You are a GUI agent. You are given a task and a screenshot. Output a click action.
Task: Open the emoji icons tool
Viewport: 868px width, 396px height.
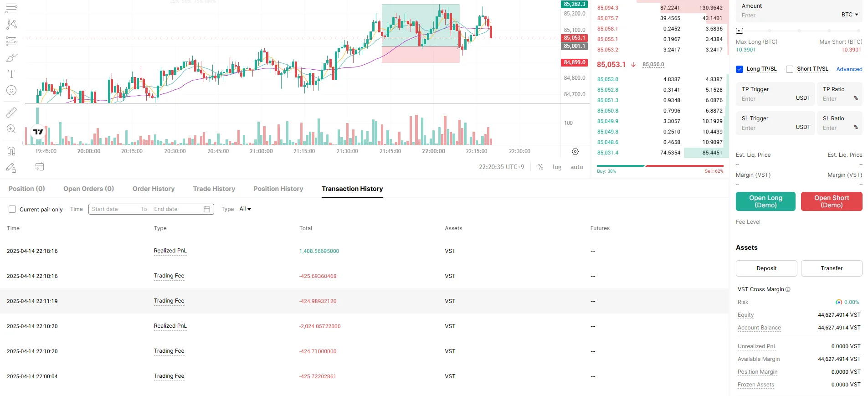coord(11,90)
